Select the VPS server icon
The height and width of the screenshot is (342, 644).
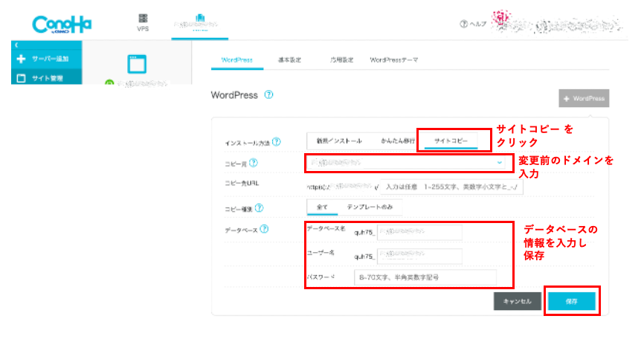tap(143, 19)
